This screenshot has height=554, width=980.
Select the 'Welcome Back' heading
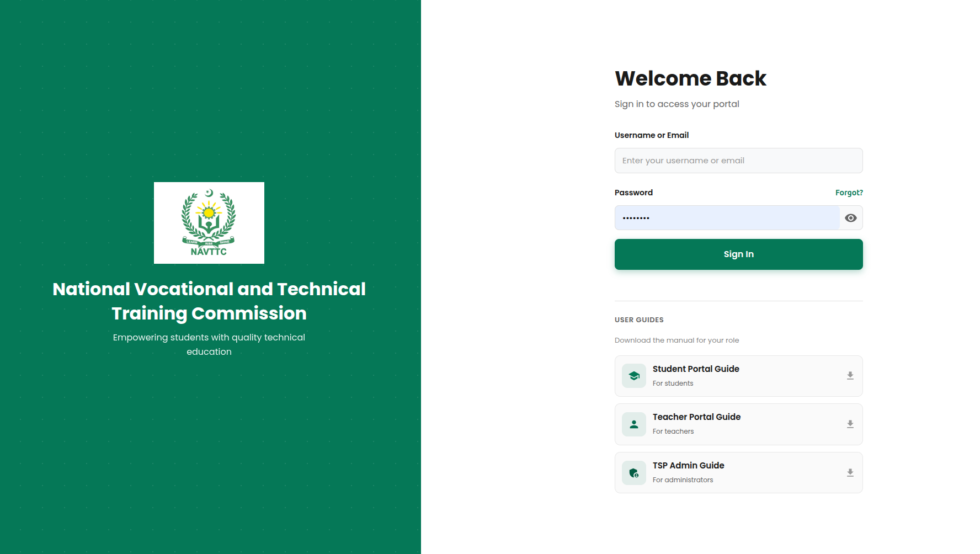click(690, 78)
